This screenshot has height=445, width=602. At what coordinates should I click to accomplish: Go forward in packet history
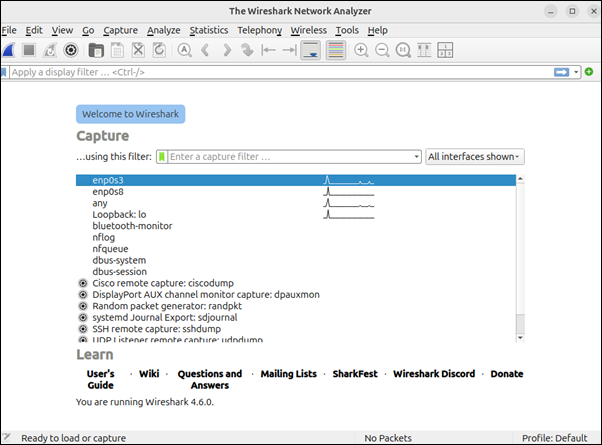[227, 50]
